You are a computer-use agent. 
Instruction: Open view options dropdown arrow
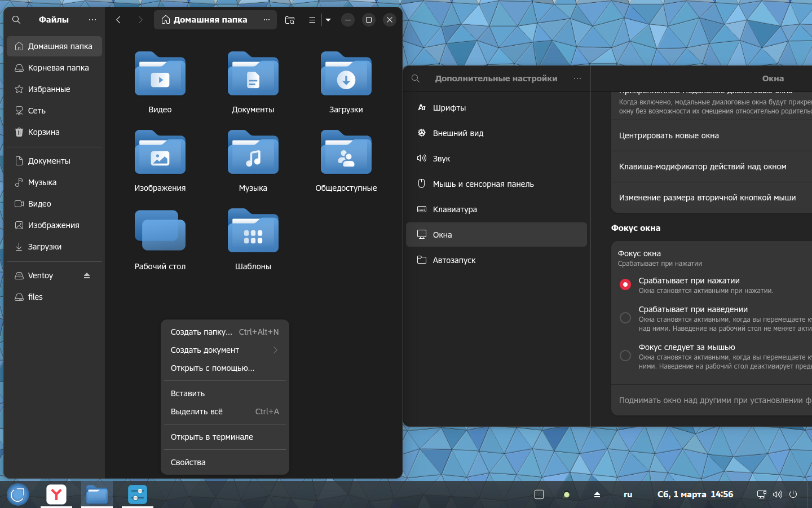328,20
